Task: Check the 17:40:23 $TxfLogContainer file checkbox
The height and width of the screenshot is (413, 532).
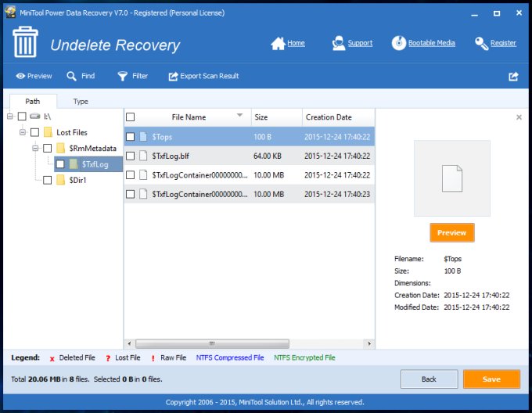Action: (131, 194)
